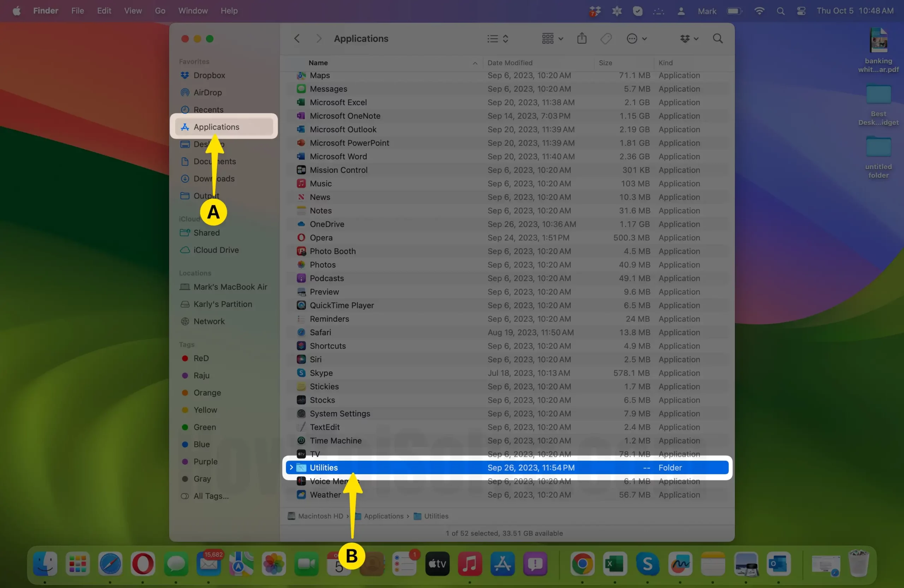Click the Share icon in Finder toolbar
Viewport: 904px width, 588px height.
point(582,38)
